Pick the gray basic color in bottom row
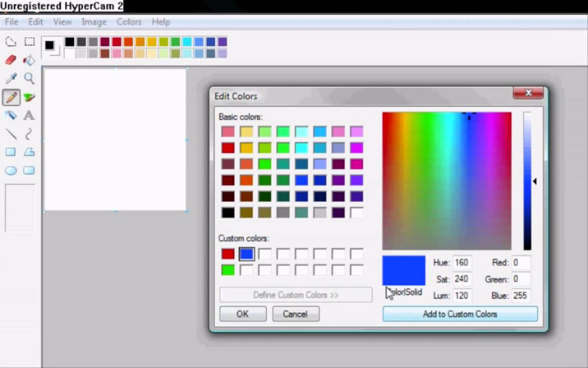Viewport: 588px width, 368px height. coord(283,213)
